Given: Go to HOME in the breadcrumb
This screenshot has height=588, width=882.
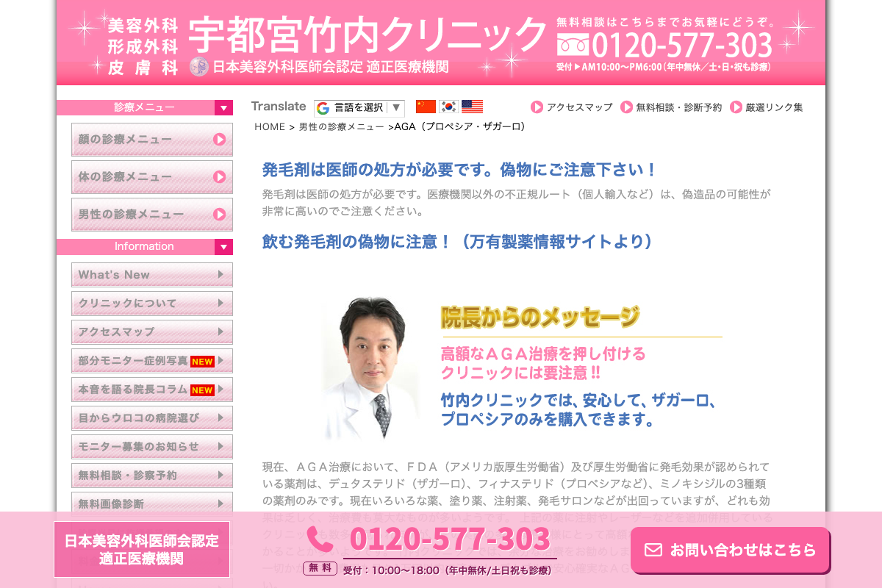Looking at the screenshot, I should 270,126.
